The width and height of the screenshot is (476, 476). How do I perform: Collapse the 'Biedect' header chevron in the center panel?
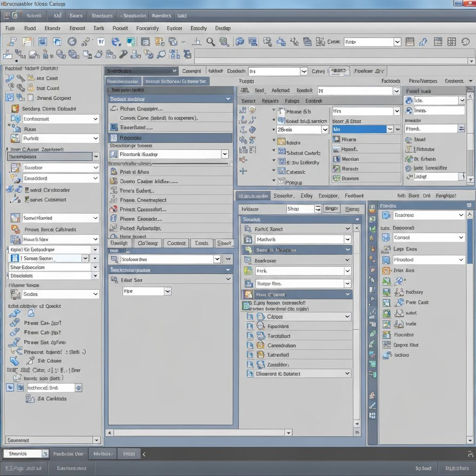228,99
